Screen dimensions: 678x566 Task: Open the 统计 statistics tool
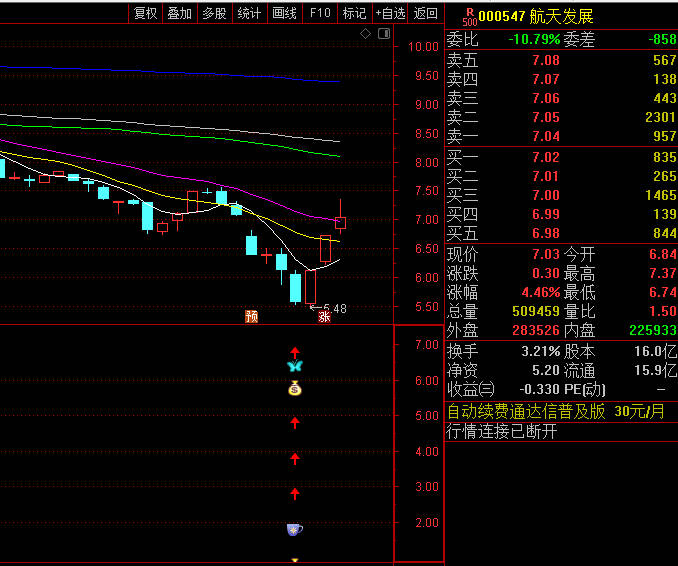coord(249,13)
